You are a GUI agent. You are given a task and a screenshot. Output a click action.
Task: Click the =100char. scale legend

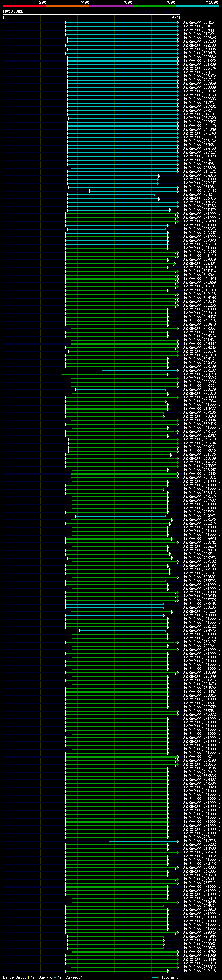pos(165,977)
